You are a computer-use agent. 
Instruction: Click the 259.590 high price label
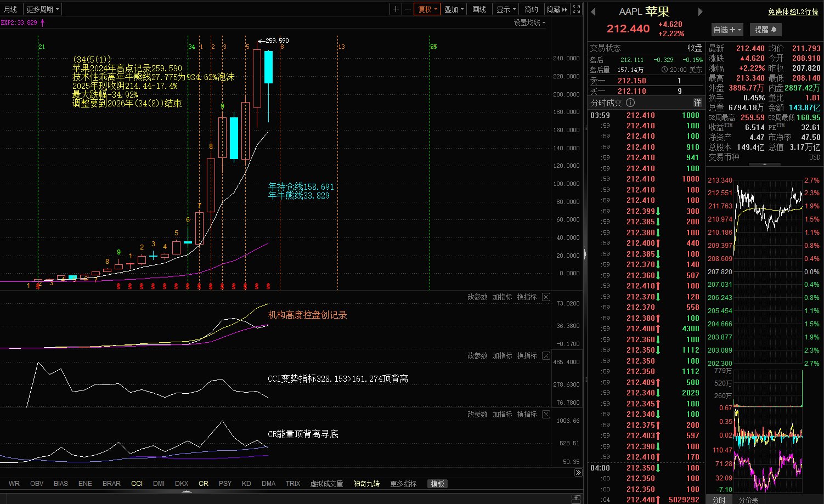[x=276, y=41]
